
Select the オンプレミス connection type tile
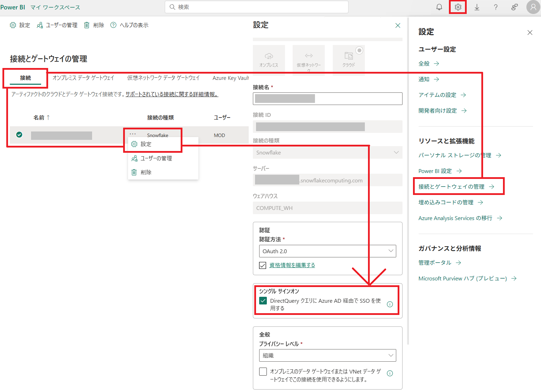pyautogui.click(x=269, y=59)
